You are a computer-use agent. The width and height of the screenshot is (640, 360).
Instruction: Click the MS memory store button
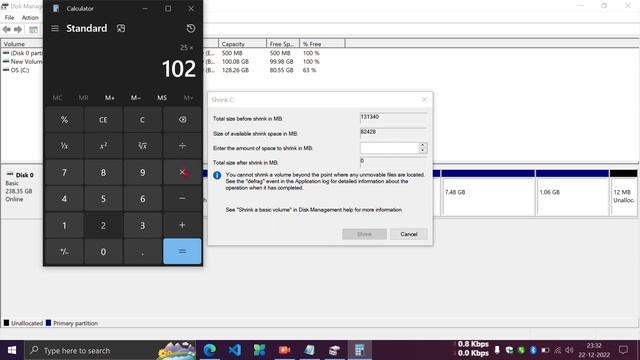coord(162,98)
